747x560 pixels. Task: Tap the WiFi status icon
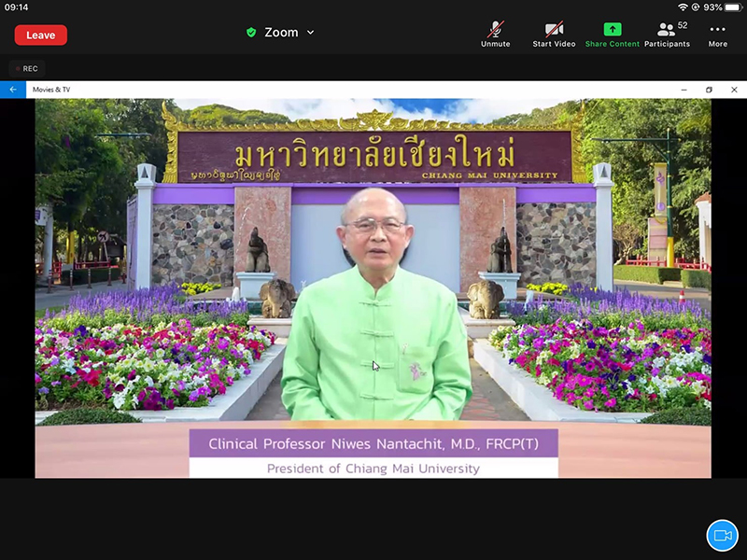coord(683,7)
